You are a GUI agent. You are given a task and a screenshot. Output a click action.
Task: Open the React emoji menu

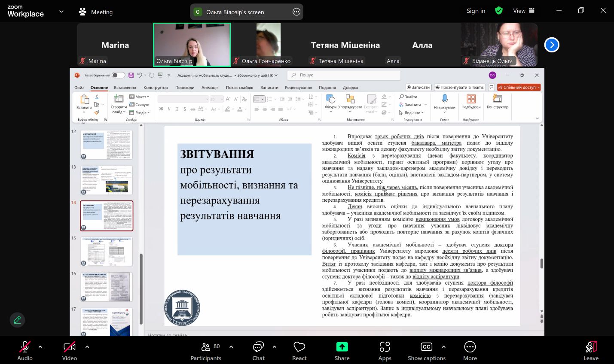coord(299,351)
